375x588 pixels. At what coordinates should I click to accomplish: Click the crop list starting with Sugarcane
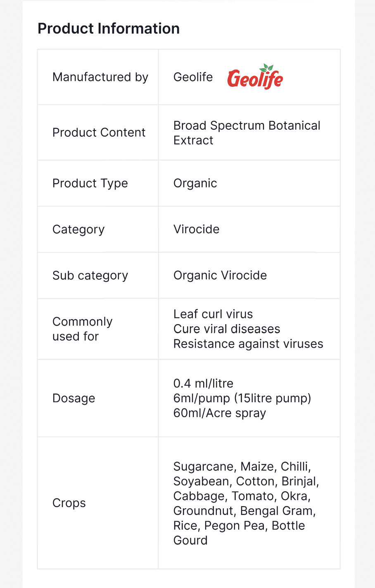click(246, 503)
